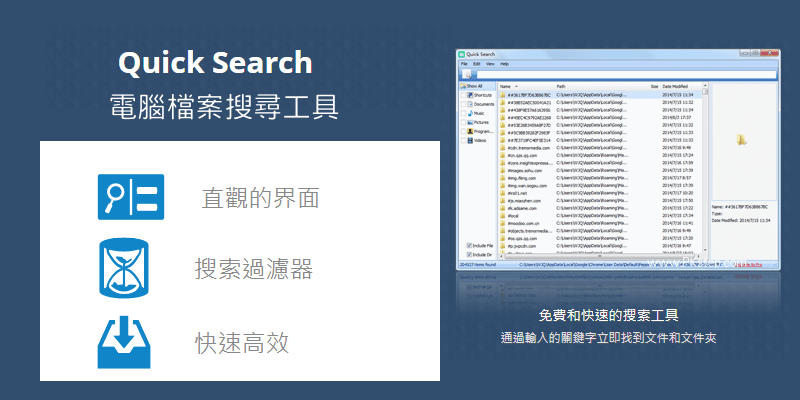Viewport: 800px width, 400px height.
Task: Click the intuitive interface magnifier icon
Action: 131,197
